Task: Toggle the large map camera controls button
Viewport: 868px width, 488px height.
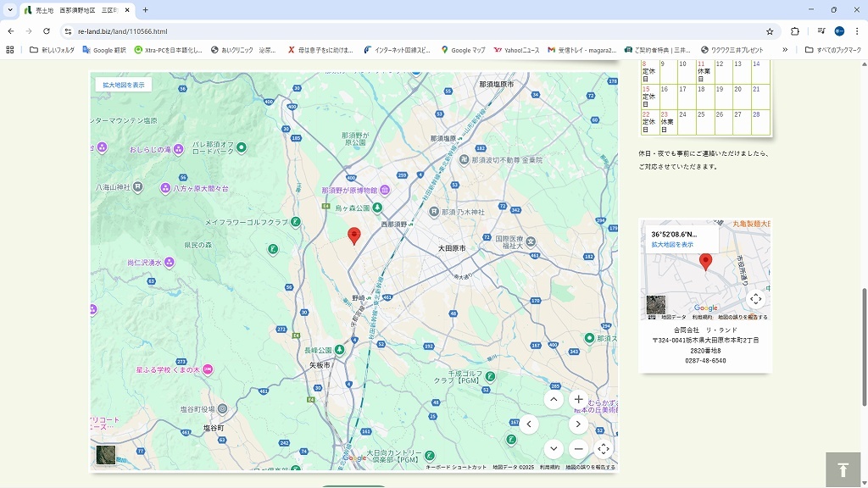Action: coord(603,449)
